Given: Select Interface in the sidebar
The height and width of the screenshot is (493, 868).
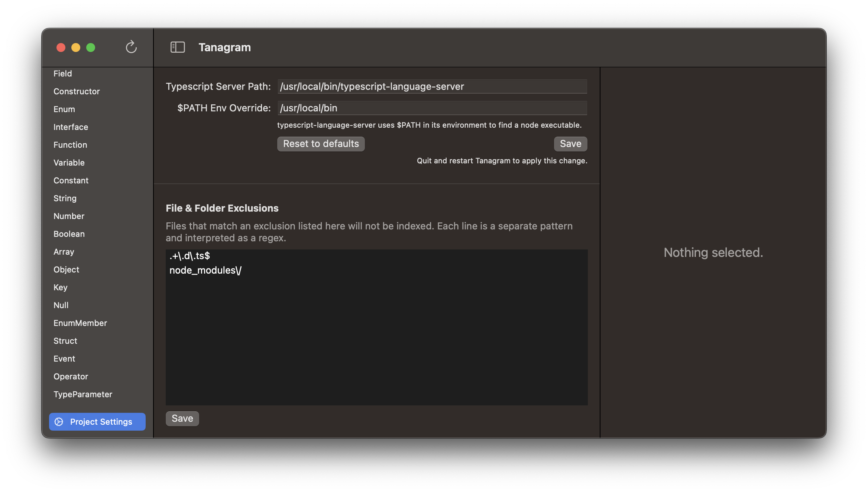Looking at the screenshot, I should [x=71, y=127].
